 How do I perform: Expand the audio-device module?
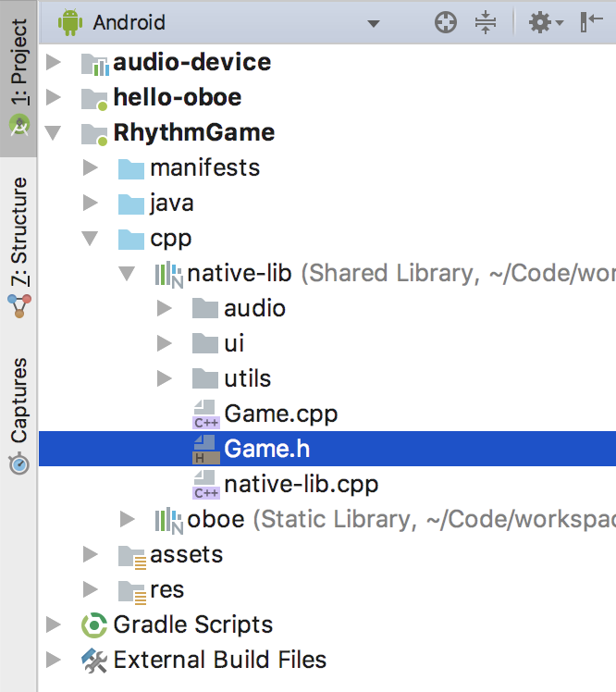pos(53,63)
